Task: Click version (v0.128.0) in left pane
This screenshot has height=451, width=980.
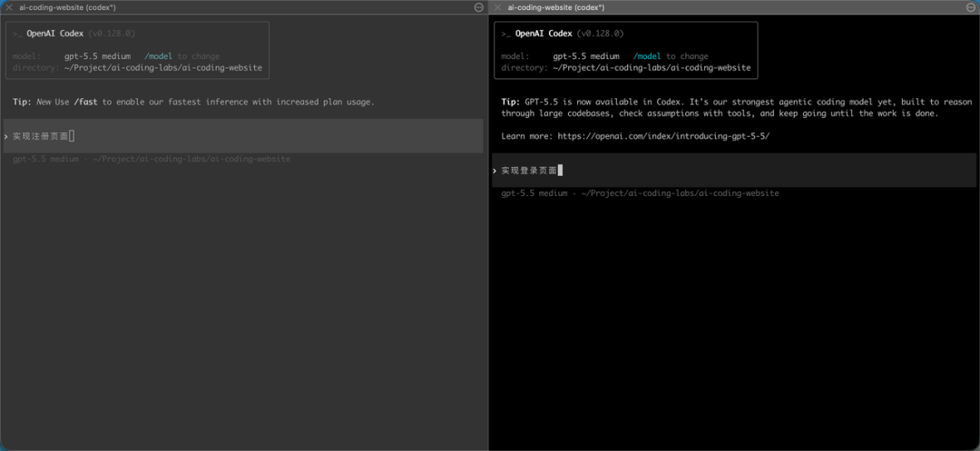Action: coord(112,34)
